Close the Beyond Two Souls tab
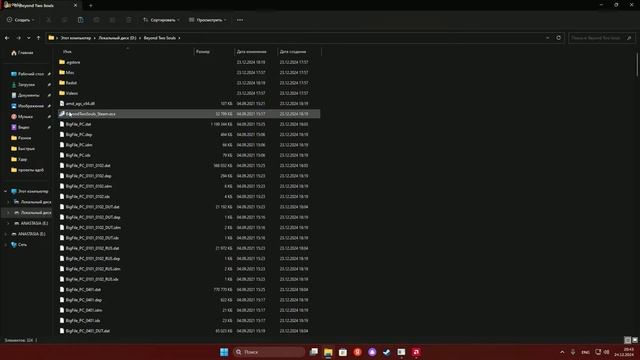The height and width of the screenshot is (360, 640). click(x=75, y=6)
